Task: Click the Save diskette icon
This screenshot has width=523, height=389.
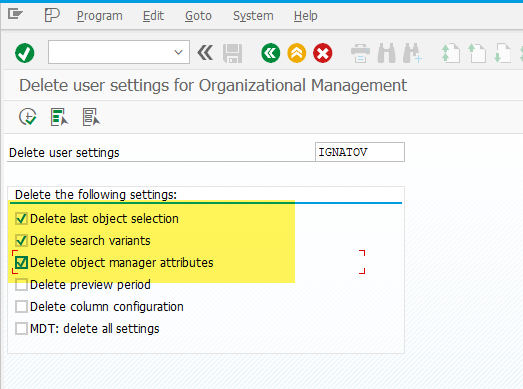Action: [232, 53]
